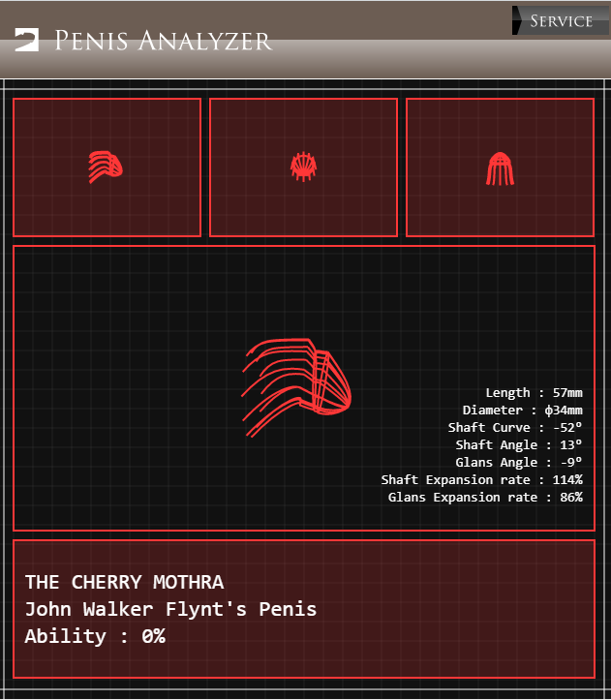Click the back arrow logo icon
The height and width of the screenshot is (700, 611).
26,40
